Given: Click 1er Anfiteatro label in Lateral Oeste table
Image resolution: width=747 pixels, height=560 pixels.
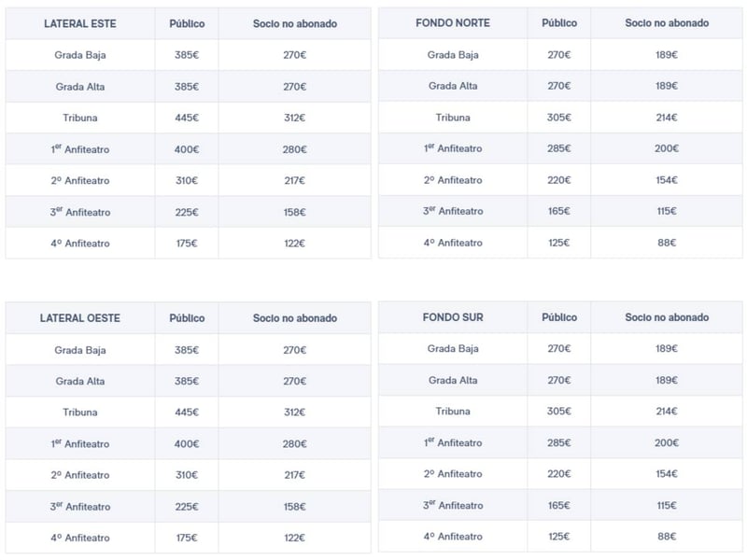Looking at the screenshot, I should [x=80, y=444].
